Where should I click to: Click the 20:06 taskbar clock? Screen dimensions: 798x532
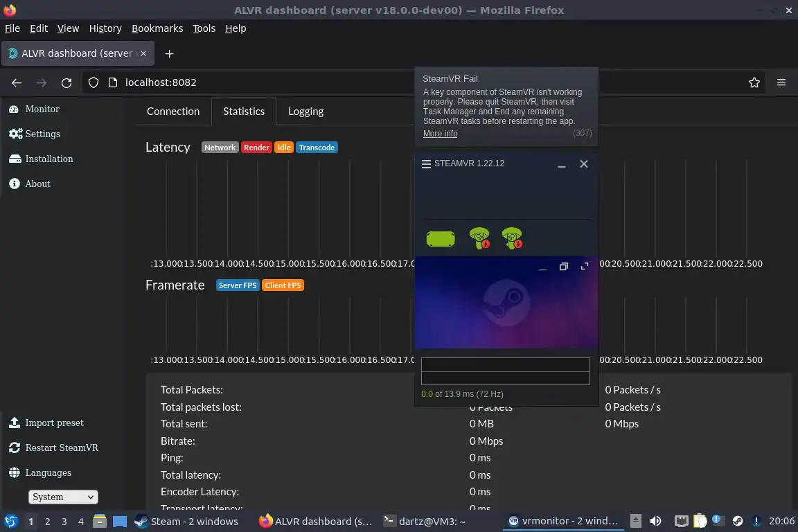781,522
